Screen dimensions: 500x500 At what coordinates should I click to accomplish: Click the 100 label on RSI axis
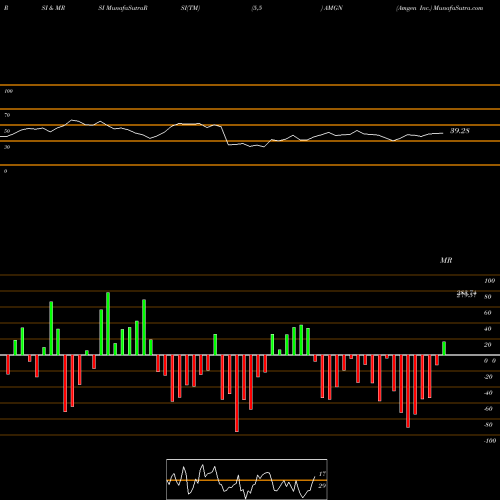coord(8,91)
